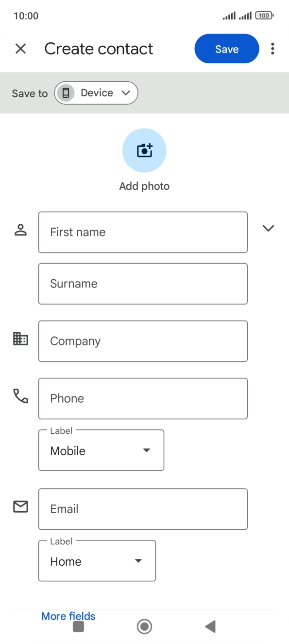
Task: Expand additional name fields
Action: [268, 228]
